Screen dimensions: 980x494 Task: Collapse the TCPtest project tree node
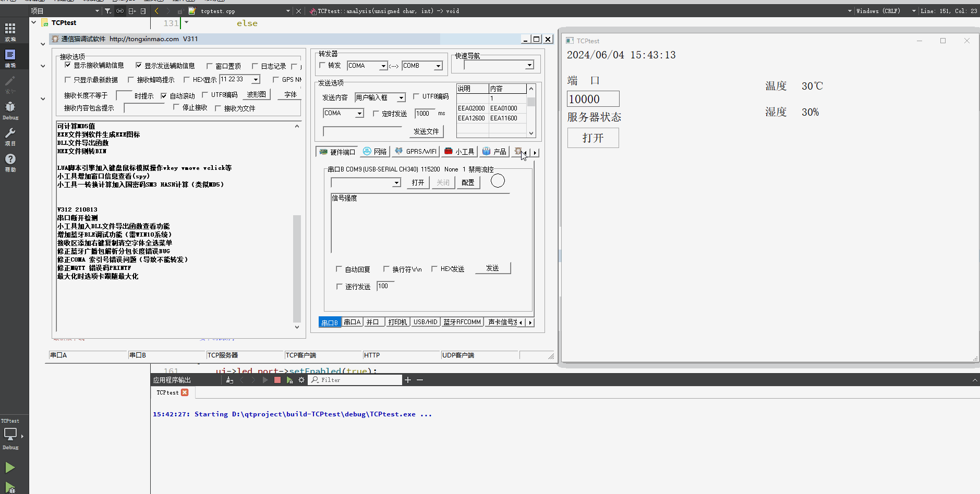click(x=34, y=22)
